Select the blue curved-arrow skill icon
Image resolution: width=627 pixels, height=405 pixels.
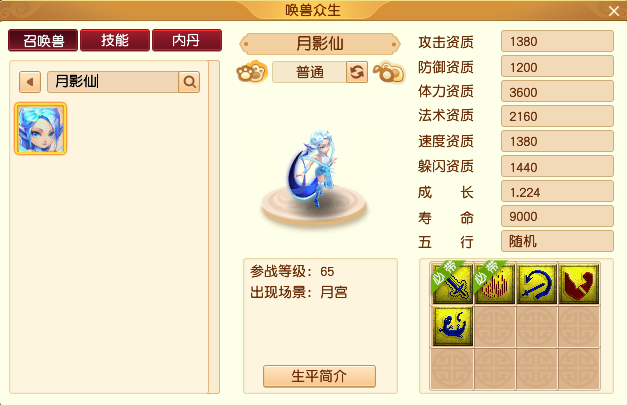pyautogui.click(x=537, y=283)
